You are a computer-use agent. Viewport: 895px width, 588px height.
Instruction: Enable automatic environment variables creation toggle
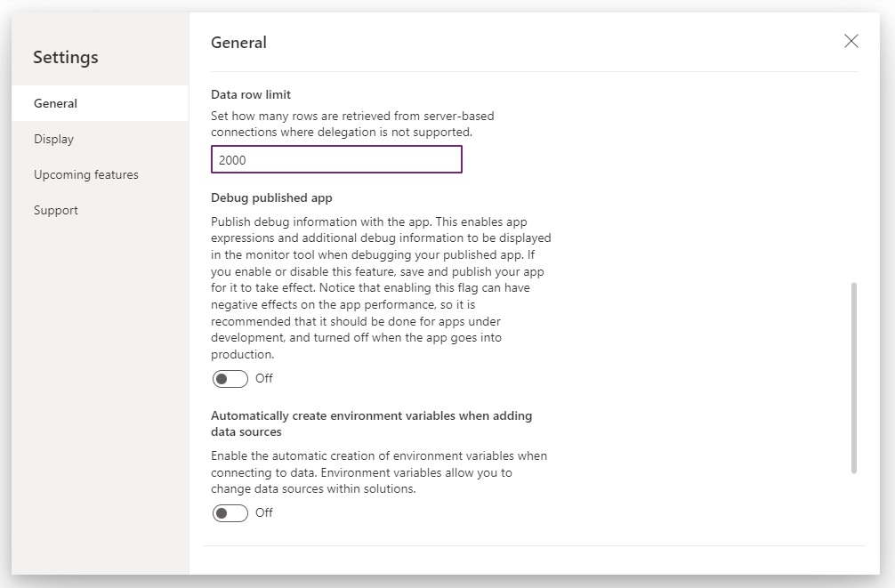230,513
